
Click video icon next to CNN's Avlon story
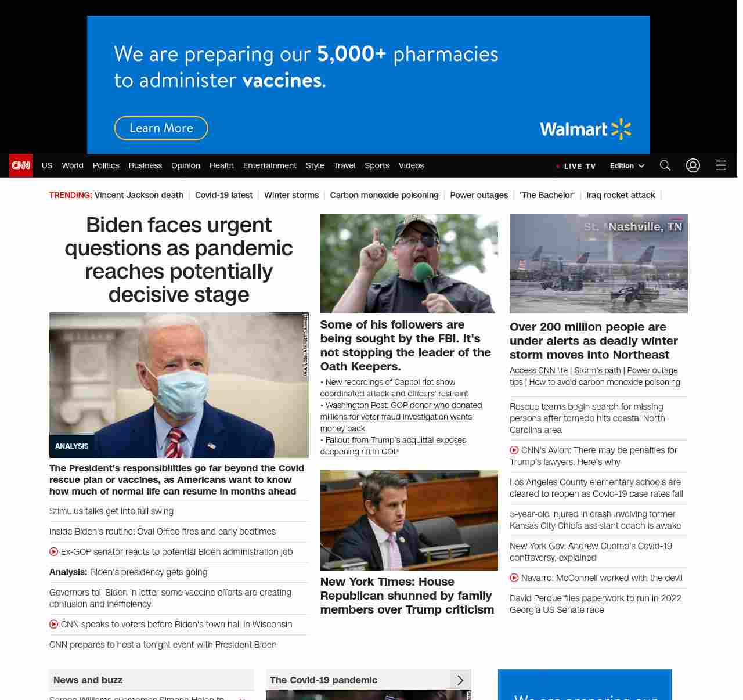(x=514, y=450)
